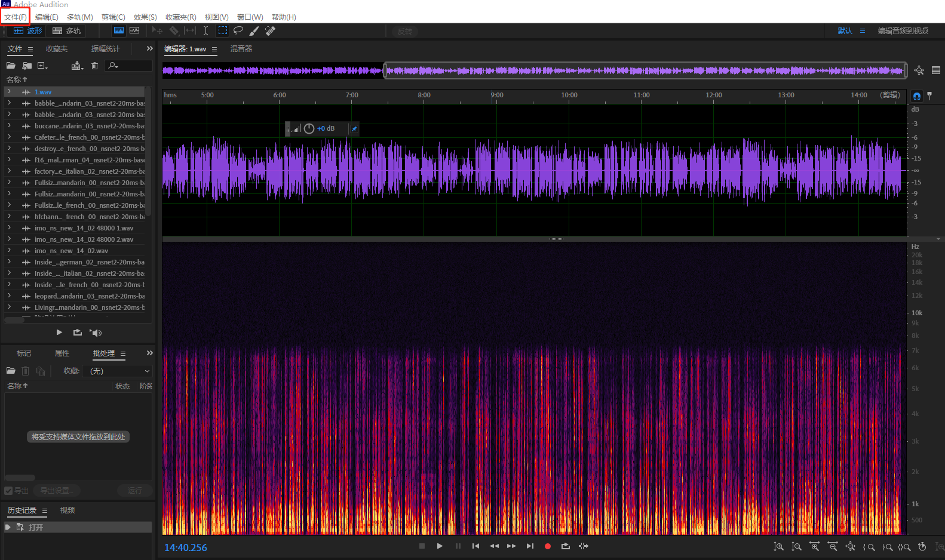Toggle the spectral pitch display button
Screen dimensions: 945x560
(134, 30)
